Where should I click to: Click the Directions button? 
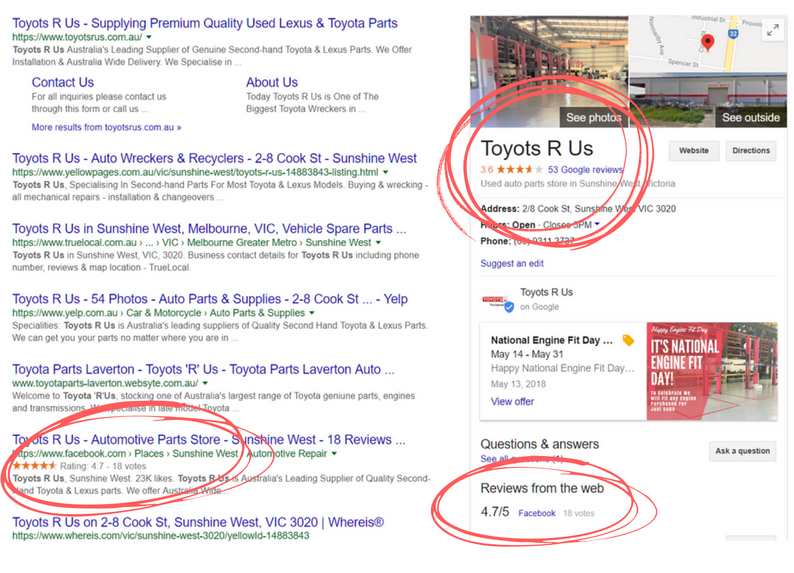pos(750,151)
